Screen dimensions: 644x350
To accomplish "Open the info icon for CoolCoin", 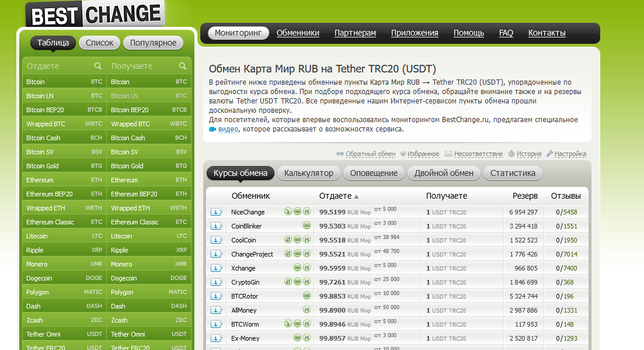I will click(x=216, y=240).
